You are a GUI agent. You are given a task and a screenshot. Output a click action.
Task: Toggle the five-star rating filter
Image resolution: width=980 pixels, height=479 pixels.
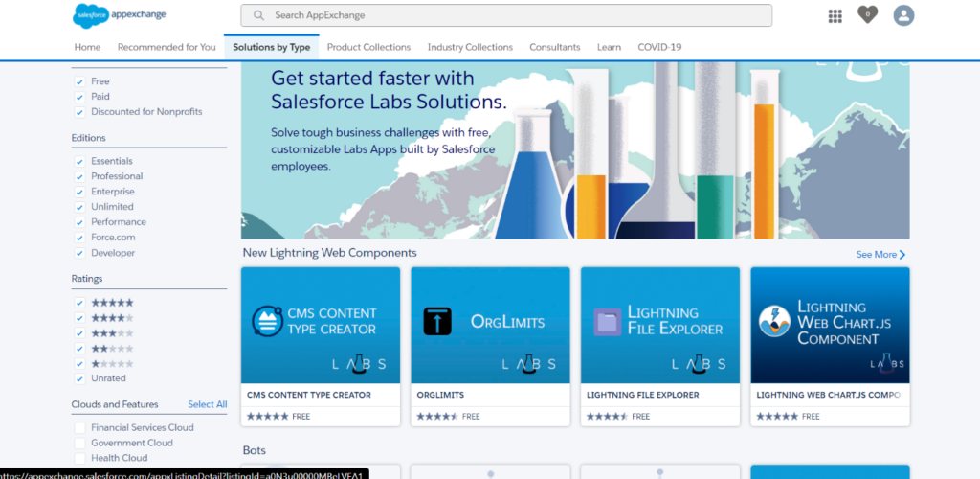click(79, 303)
